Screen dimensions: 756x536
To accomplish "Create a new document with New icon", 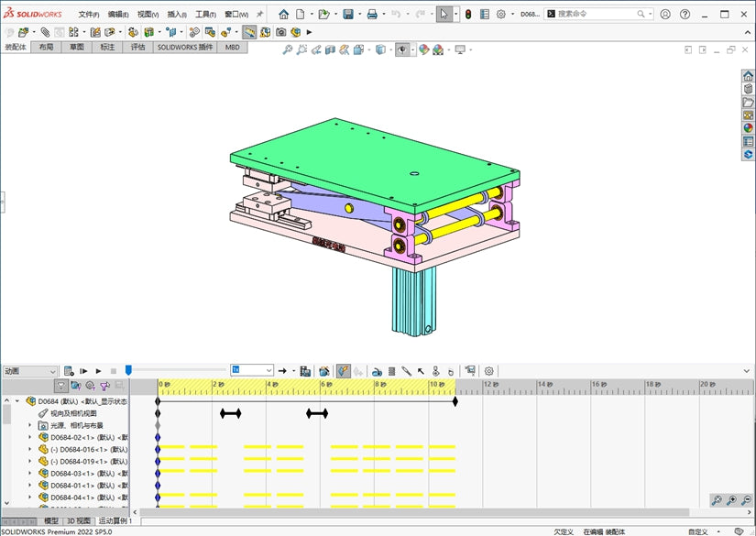I will tap(301, 15).
